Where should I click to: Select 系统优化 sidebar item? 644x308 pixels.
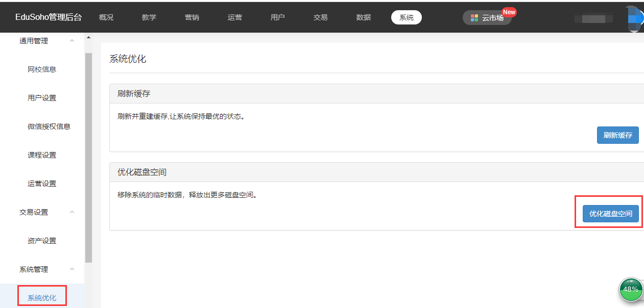coord(42,298)
